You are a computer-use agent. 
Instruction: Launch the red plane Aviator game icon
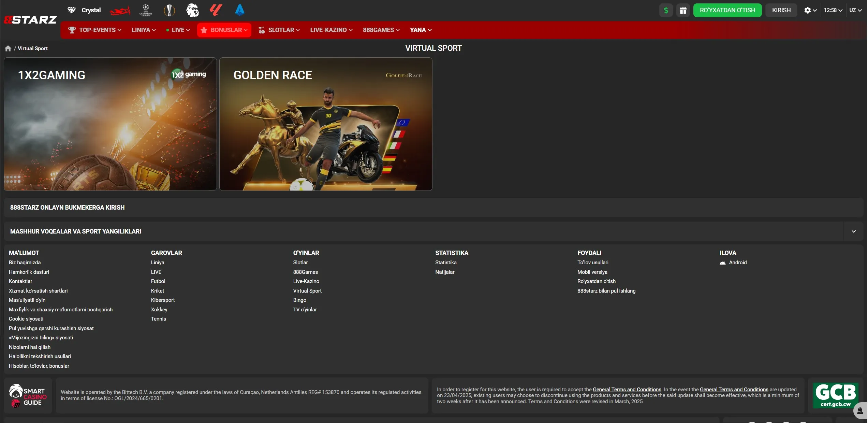pos(120,11)
